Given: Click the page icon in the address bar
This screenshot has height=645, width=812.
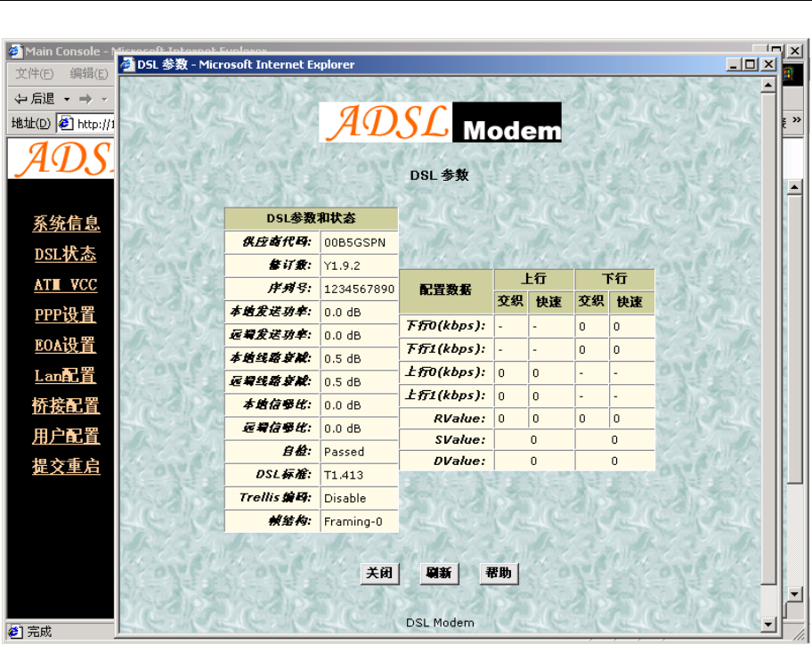Looking at the screenshot, I should pos(65,124).
